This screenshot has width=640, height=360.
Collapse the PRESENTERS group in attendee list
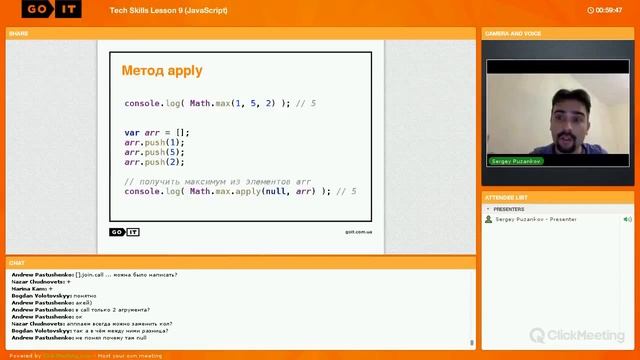pyautogui.click(x=488, y=209)
